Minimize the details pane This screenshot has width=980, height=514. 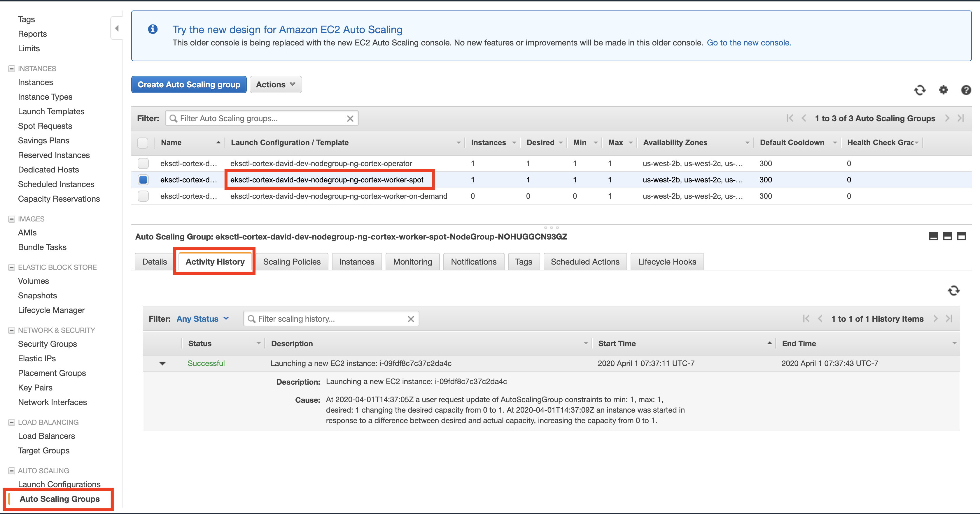tap(933, 236)
